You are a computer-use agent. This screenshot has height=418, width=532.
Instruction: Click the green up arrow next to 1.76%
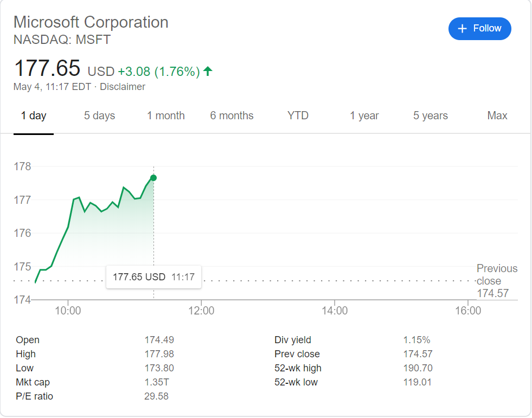(x=208, y=71)
